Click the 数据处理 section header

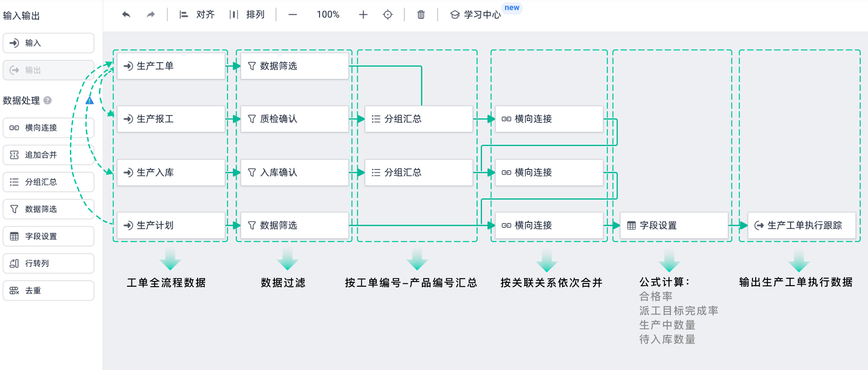pos(21,100)
